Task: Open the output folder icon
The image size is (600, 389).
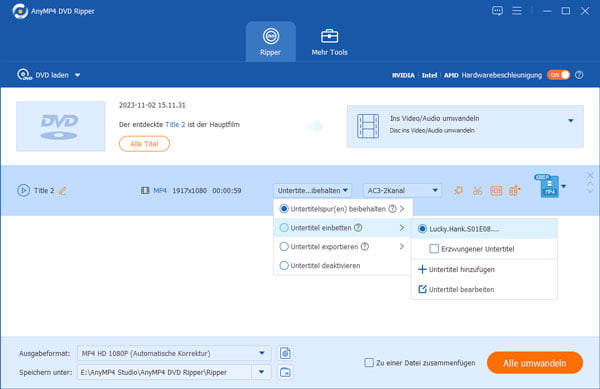Action: [285, 372]
